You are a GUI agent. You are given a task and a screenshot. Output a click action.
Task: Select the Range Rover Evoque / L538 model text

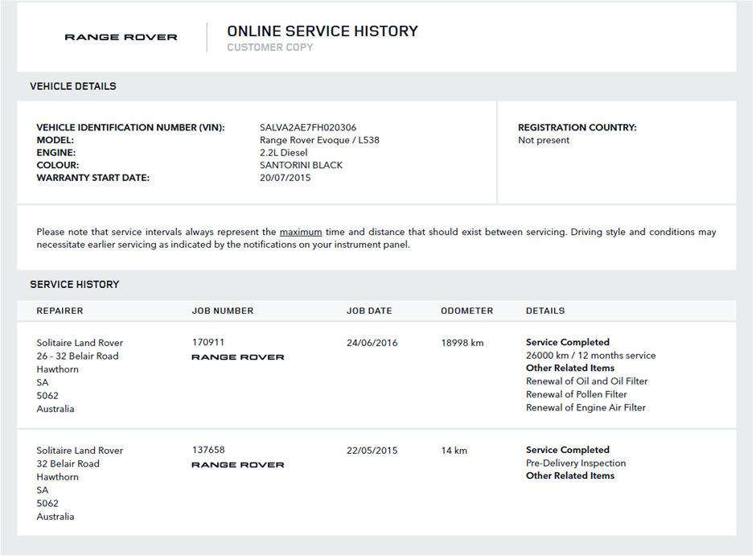click(319, 140)
